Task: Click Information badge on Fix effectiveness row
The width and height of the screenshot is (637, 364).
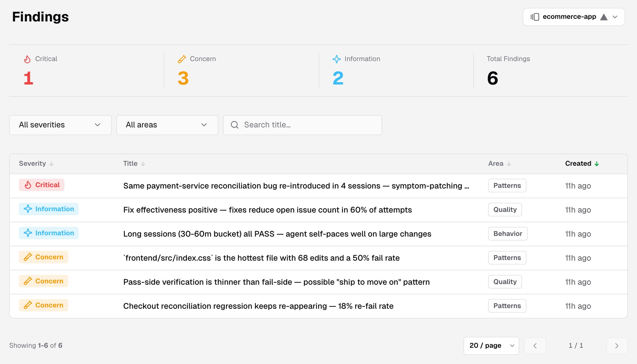Action: (x=49, y=209)
